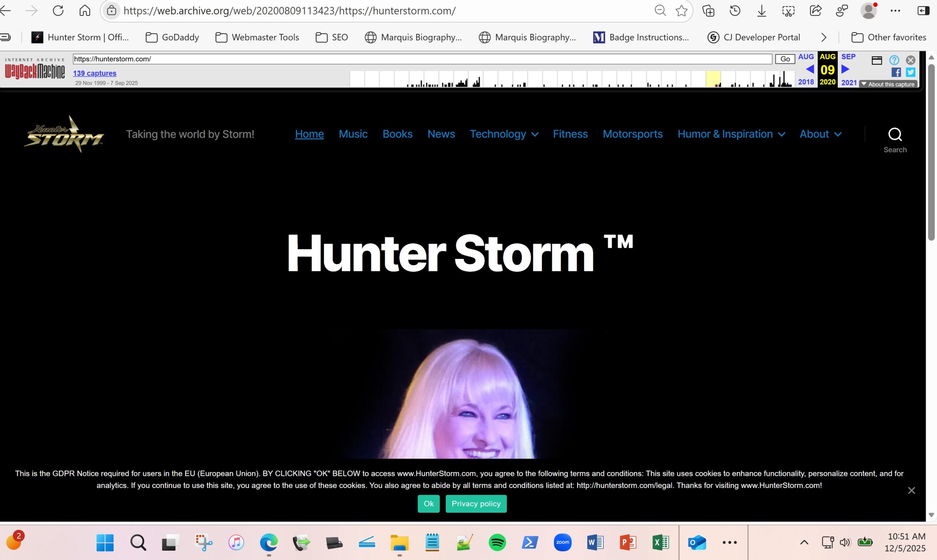Launch Spotify from the taskbar
937x560 pixels.
coord(497,543)
